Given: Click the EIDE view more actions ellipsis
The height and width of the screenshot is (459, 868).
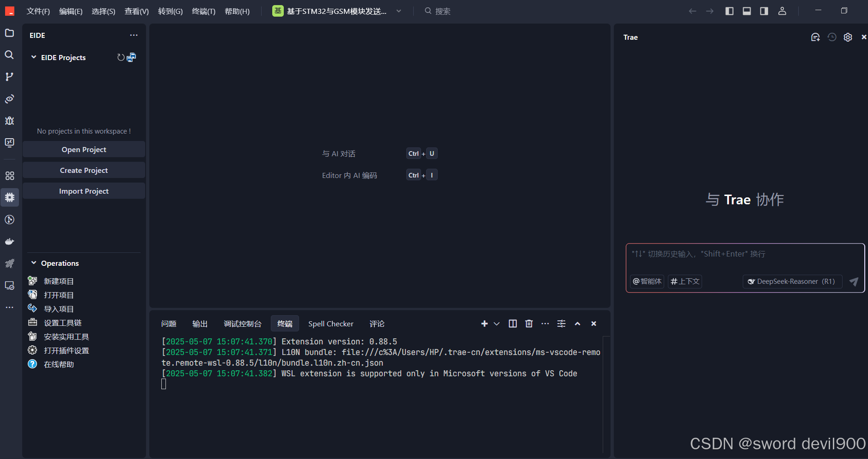Looking at the screenshot, I should pos(134,35).
